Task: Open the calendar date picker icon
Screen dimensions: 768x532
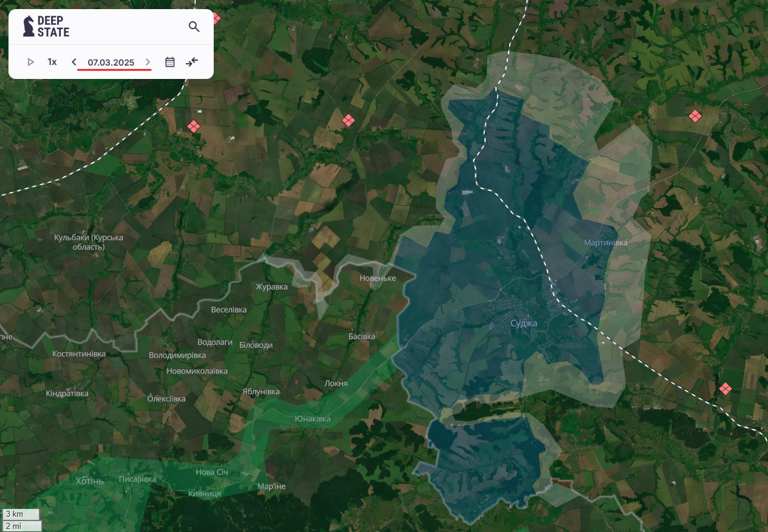Action: 170,62
